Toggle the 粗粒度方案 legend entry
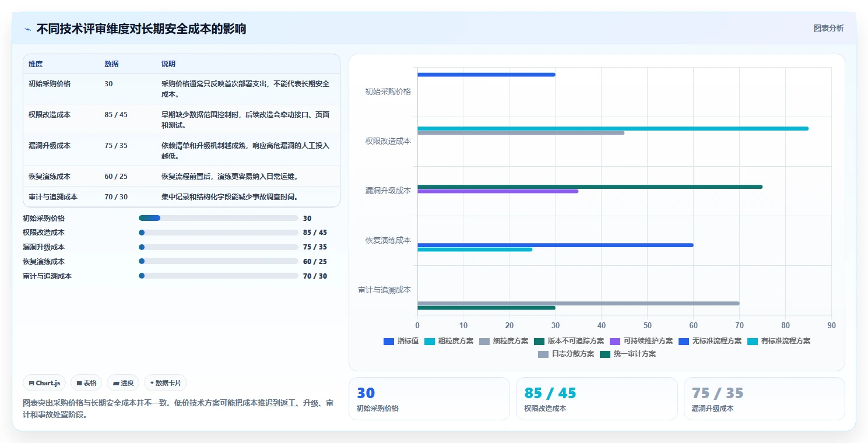868x443 pixels. (449, 341)
